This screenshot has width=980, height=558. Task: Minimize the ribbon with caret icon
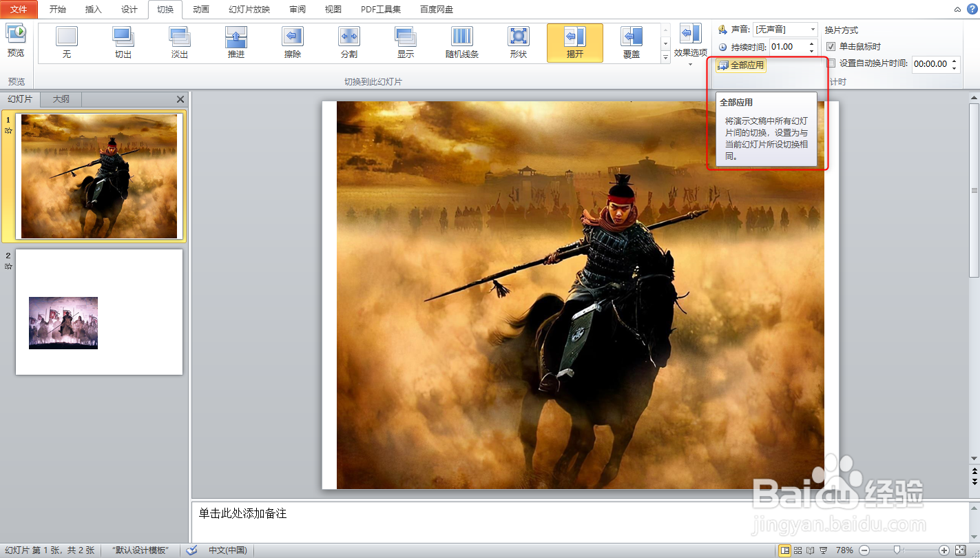tap(959, 10)
